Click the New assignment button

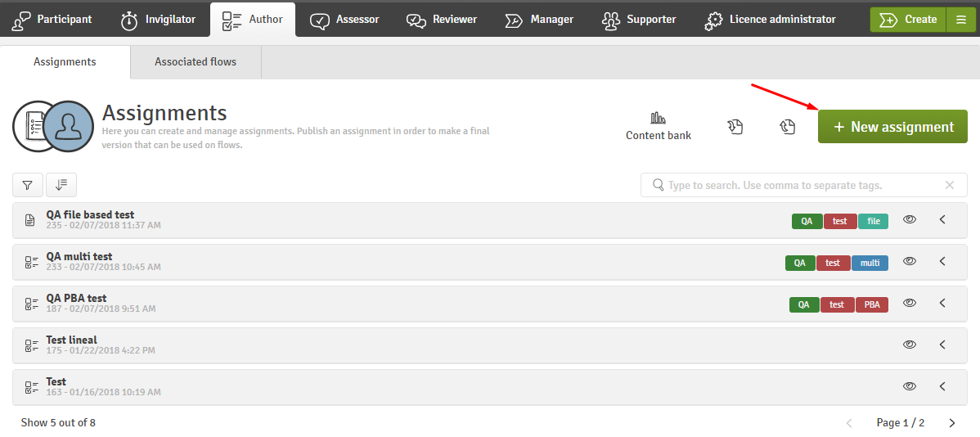[x=892, y=127]
